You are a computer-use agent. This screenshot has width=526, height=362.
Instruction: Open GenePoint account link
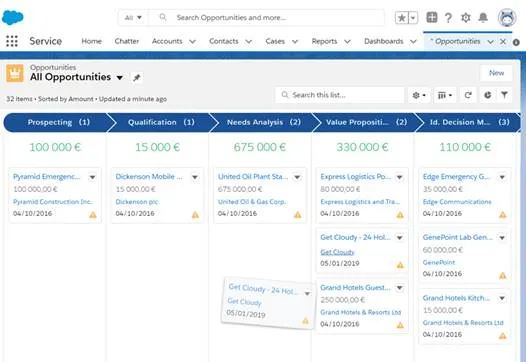click(x=439, y=262)
